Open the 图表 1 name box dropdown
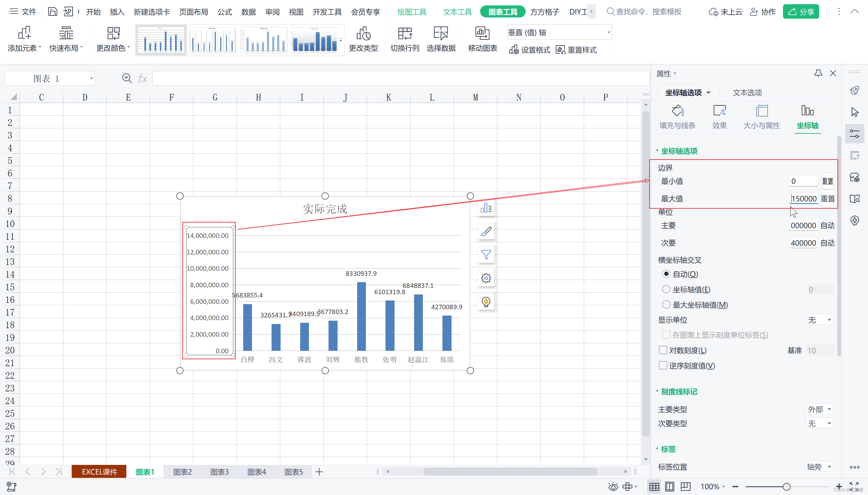868x495 pixels. [91, 79]
